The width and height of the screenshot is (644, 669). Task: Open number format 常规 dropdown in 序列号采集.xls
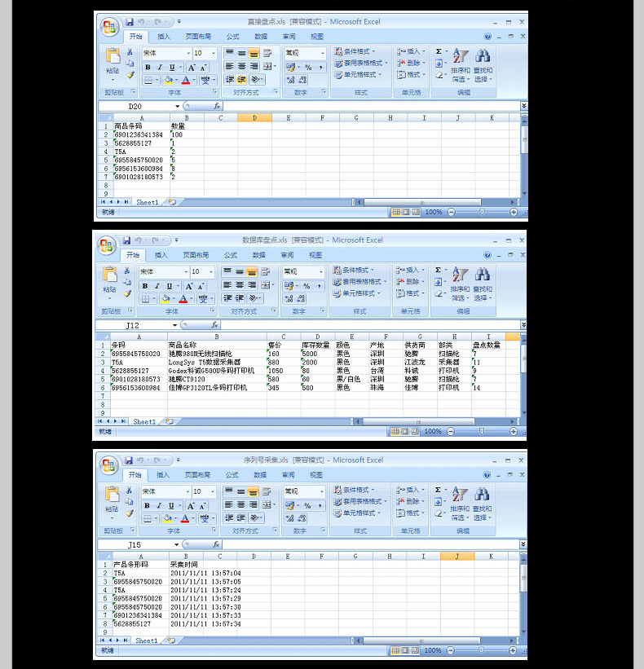click(x=321, y=491)
